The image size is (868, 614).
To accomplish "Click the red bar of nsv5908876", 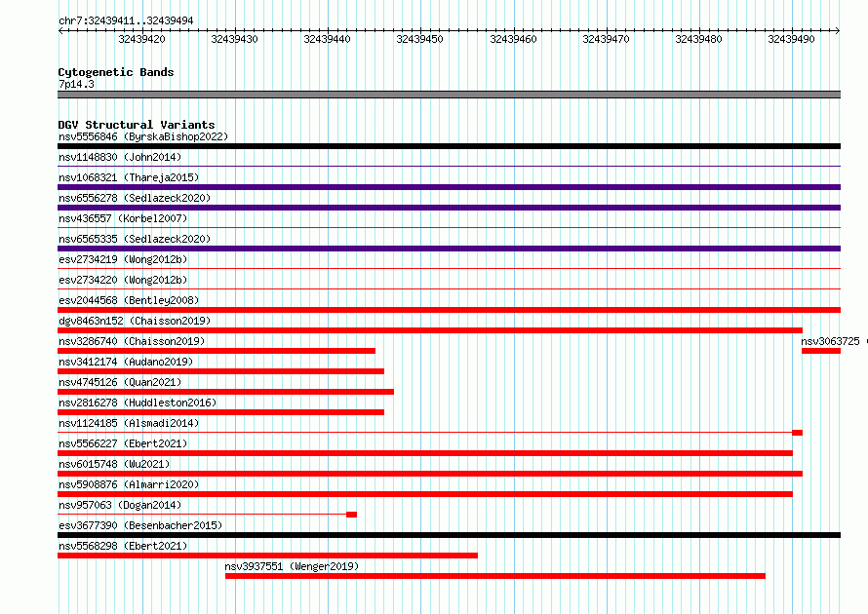I will (x=425, y=494).
